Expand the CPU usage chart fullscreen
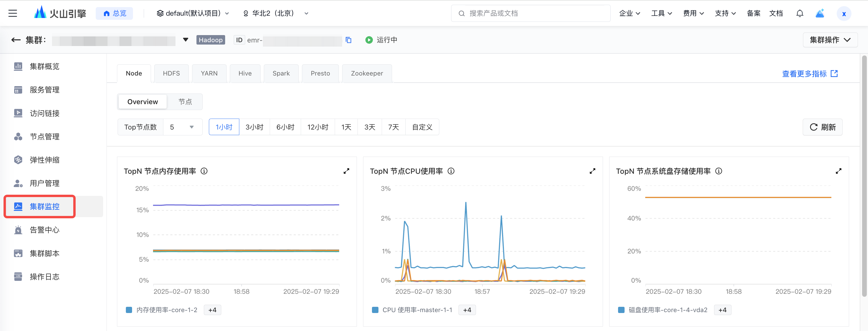Image resolution: width=868 pixels, height=331 pixels. pos(592,171)
